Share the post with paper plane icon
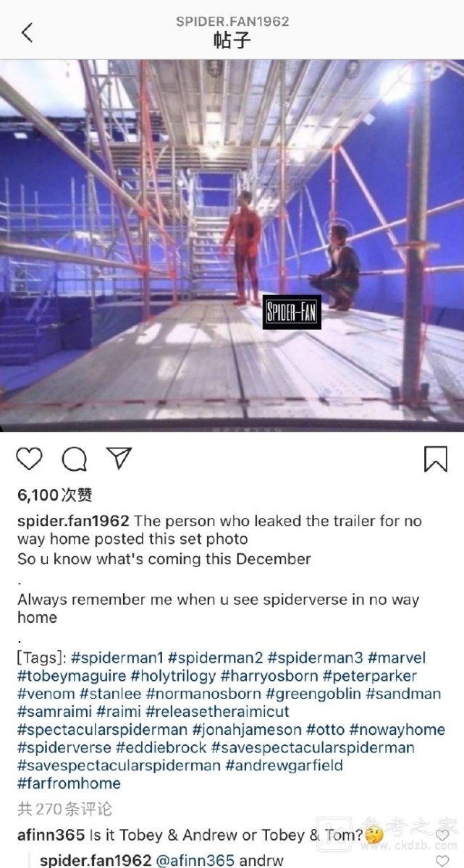This screenshot has width=464, height=868. pyautogui.click(x=119, y=458)
